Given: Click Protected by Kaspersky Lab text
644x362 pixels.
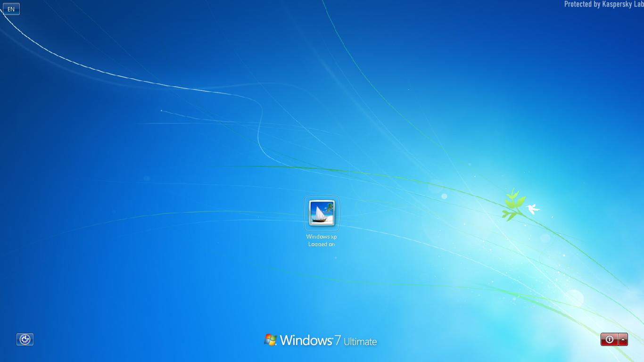Looking at the screenshot, I should pos(603,5).
